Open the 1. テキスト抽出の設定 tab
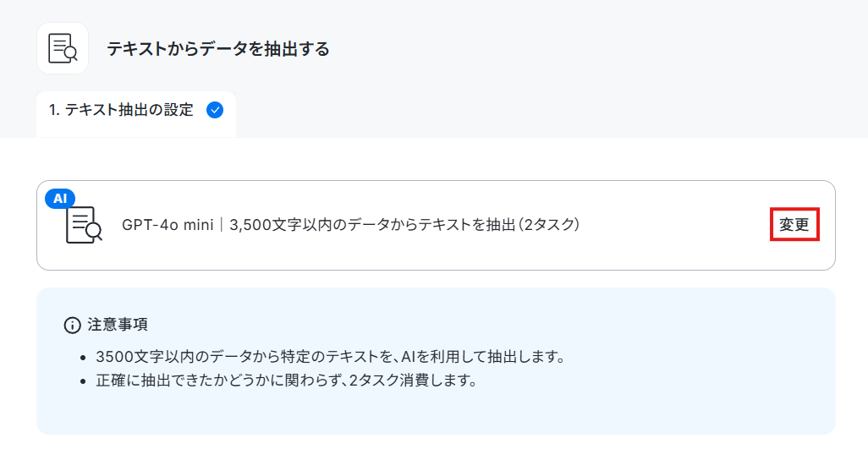This screenshot has height=471, width=868. tap(136, 113)
